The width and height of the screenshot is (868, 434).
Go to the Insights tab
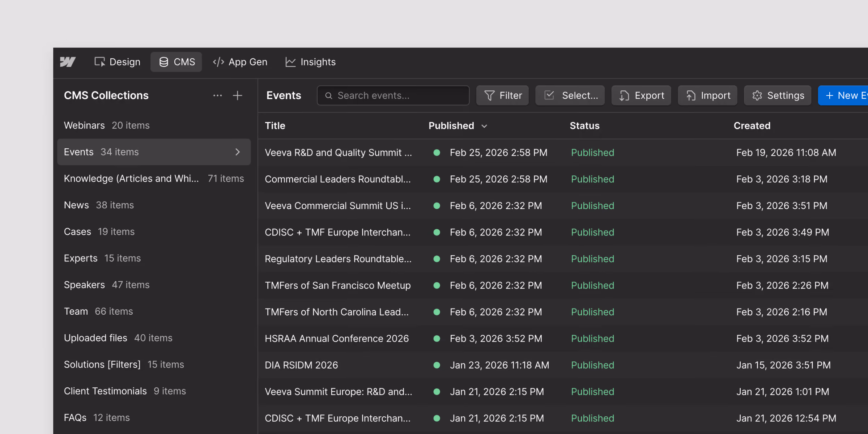point(311,62)
